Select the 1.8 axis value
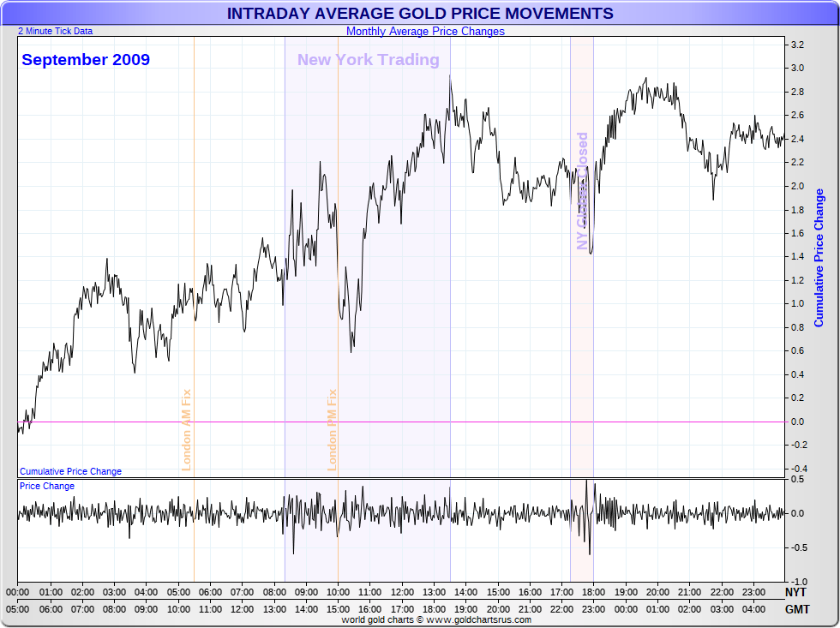The image size is (840, 628). 798,209
